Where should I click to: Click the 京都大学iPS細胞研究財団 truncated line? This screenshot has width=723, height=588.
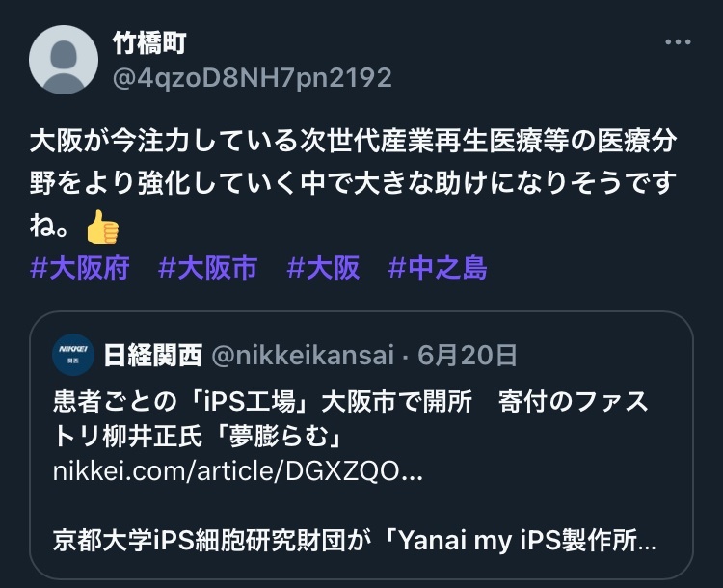[354, 541]
